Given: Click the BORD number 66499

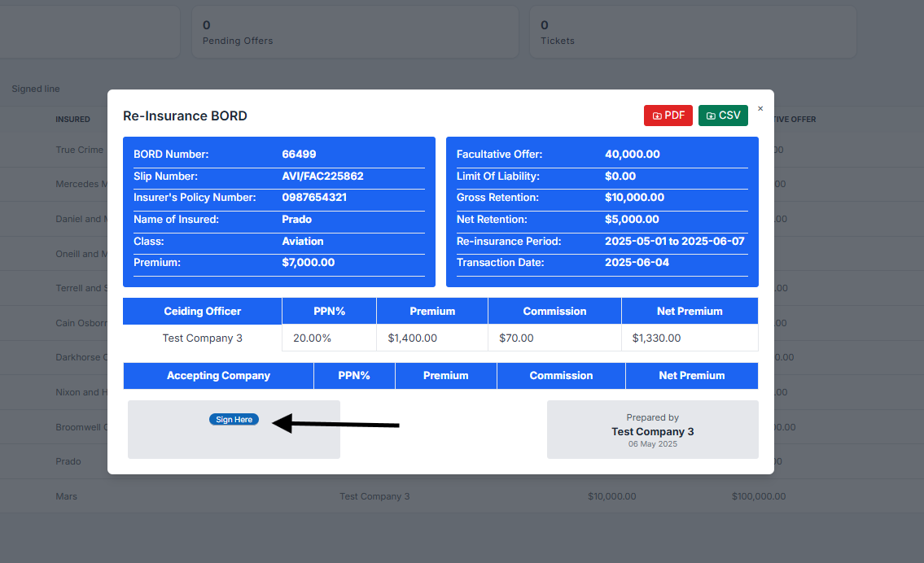Looking at the screenshot, I should click(x=299, y=154).
